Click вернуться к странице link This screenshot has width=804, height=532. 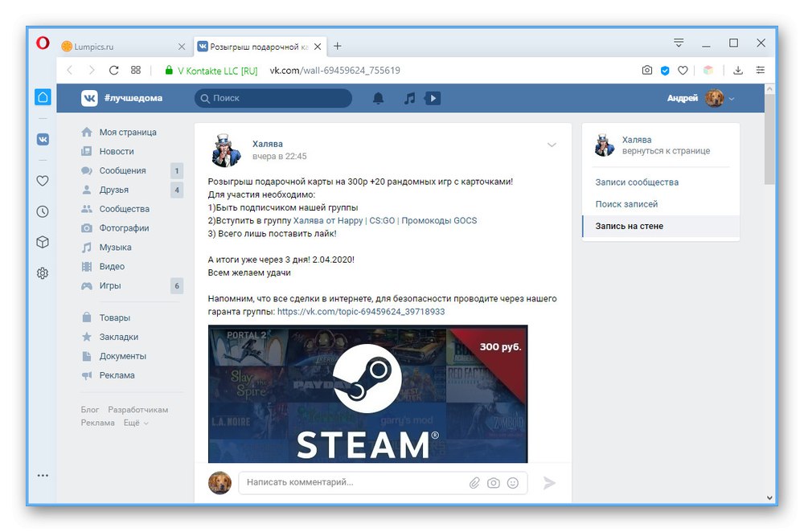(x=666, y=151)
